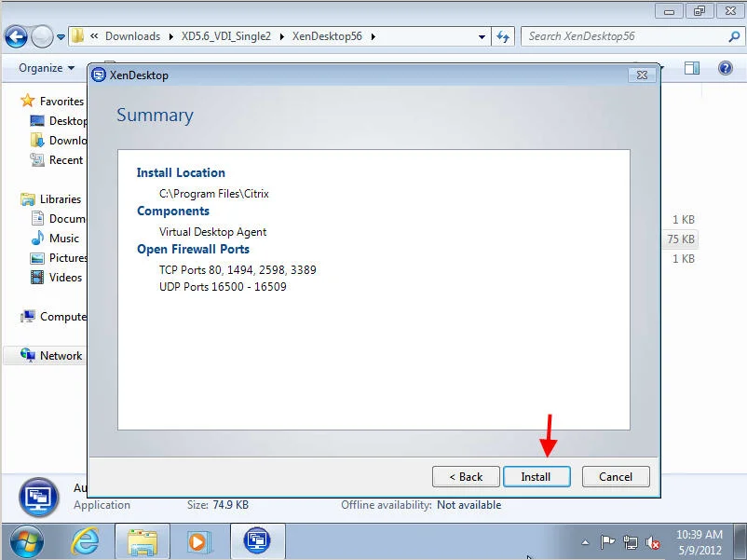Close the XenDesktop dialog with X

point(642,75)
